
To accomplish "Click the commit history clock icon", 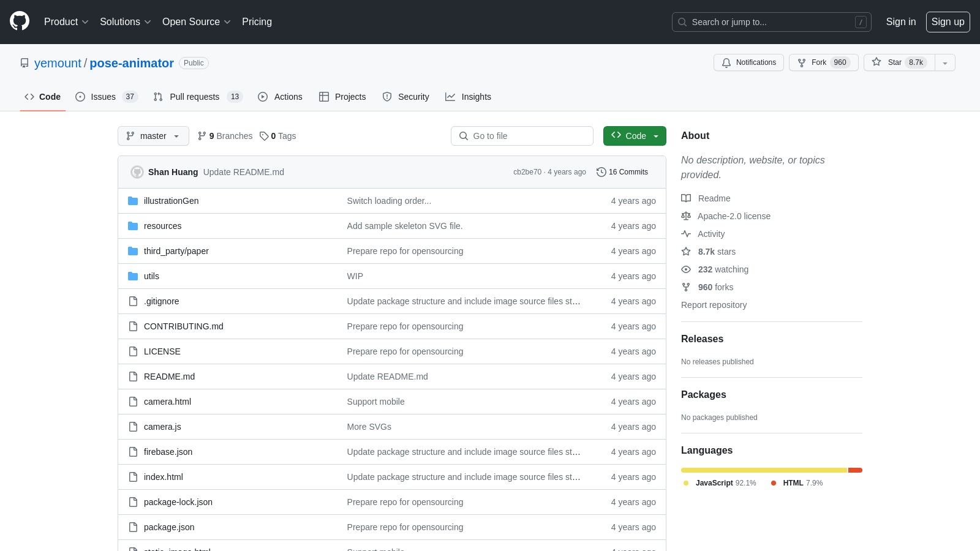I will click(601, 172).
